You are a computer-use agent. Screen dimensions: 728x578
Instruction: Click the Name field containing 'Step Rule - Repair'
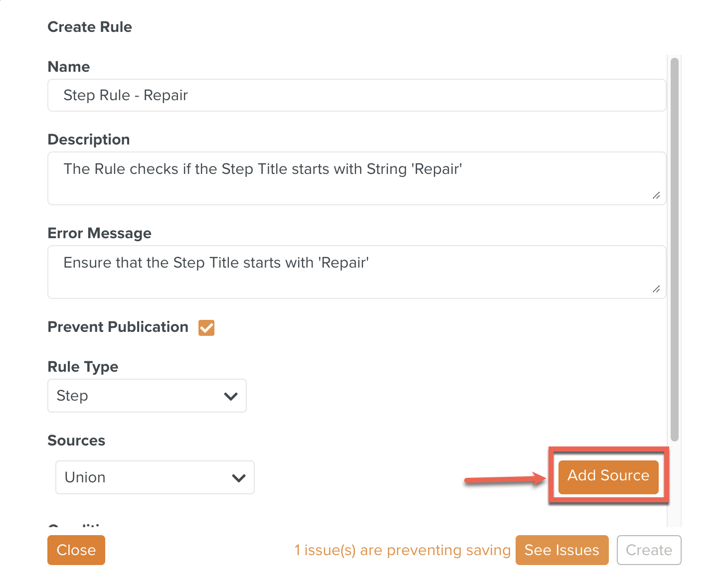(357, 95)
